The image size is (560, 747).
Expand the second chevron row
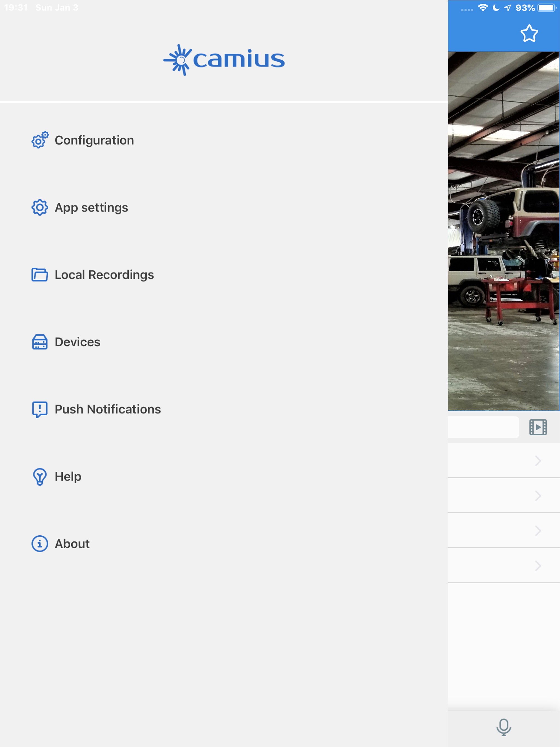pos(538,496)
